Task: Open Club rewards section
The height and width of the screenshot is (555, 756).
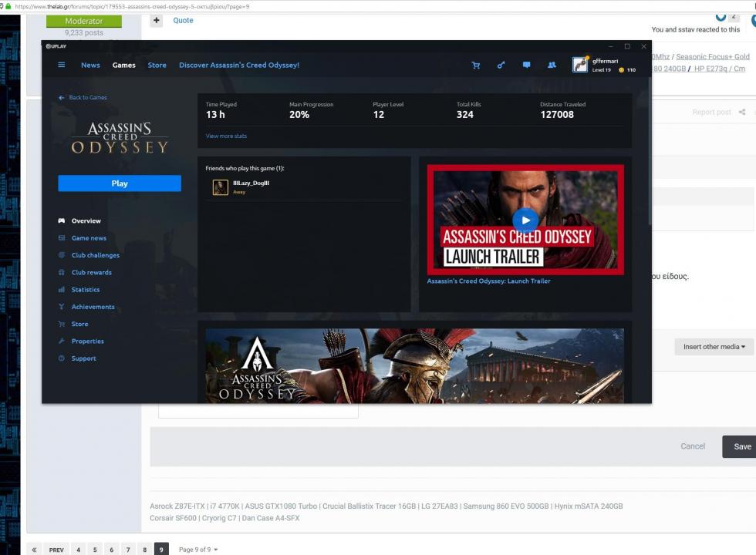Action: pos(92,272)
